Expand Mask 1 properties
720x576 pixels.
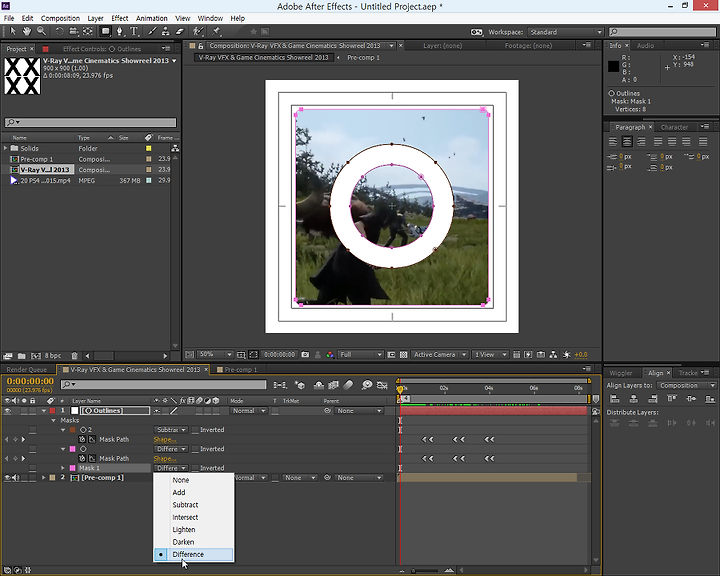[x=63, y=468]
